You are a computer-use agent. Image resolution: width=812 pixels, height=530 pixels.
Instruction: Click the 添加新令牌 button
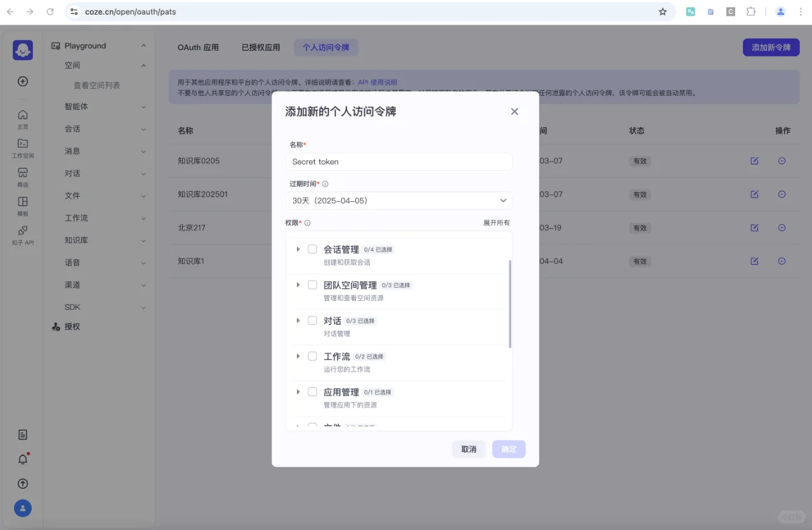point(771,48)
